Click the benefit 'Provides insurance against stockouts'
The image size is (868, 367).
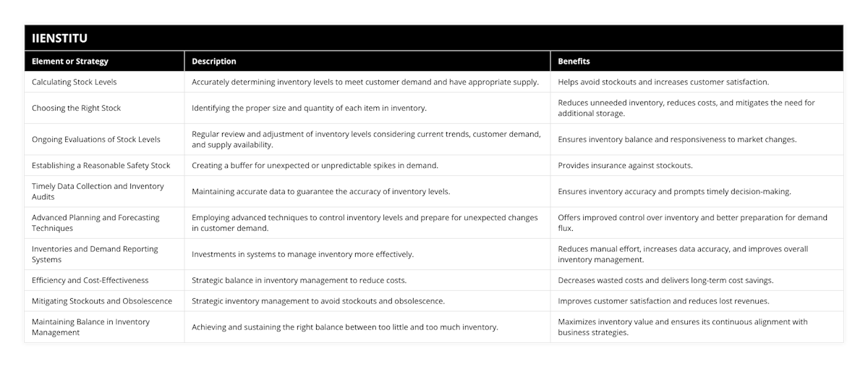click(x=625, y=165)
